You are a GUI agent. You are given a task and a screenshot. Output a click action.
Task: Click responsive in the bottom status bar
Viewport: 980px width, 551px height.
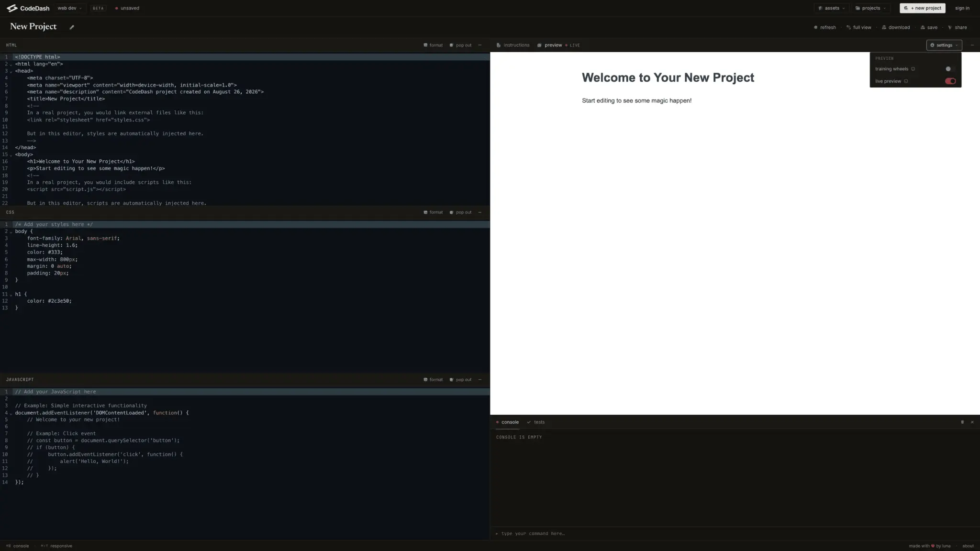click(56, 546)
